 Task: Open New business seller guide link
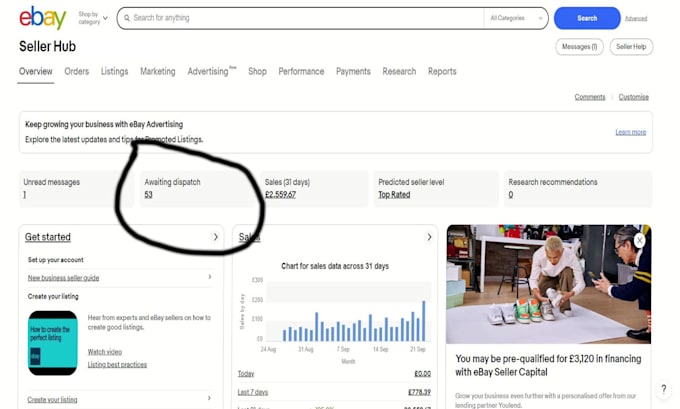pyautogui.click(x=63, y=278)
